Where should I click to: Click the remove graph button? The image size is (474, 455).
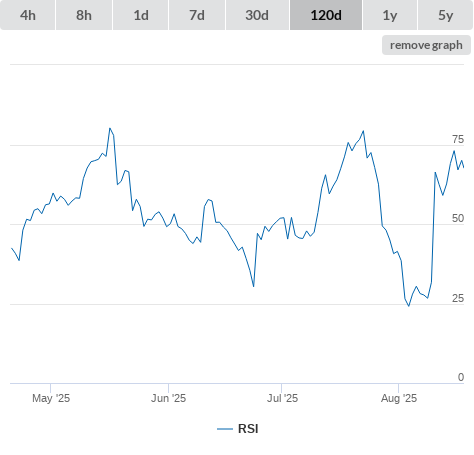(426, 45)
